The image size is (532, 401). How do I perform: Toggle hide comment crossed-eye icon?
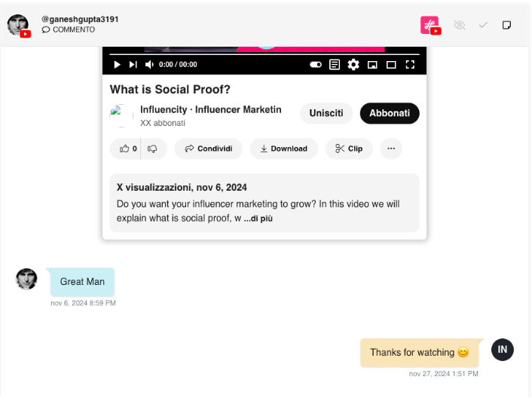[460, 25]
